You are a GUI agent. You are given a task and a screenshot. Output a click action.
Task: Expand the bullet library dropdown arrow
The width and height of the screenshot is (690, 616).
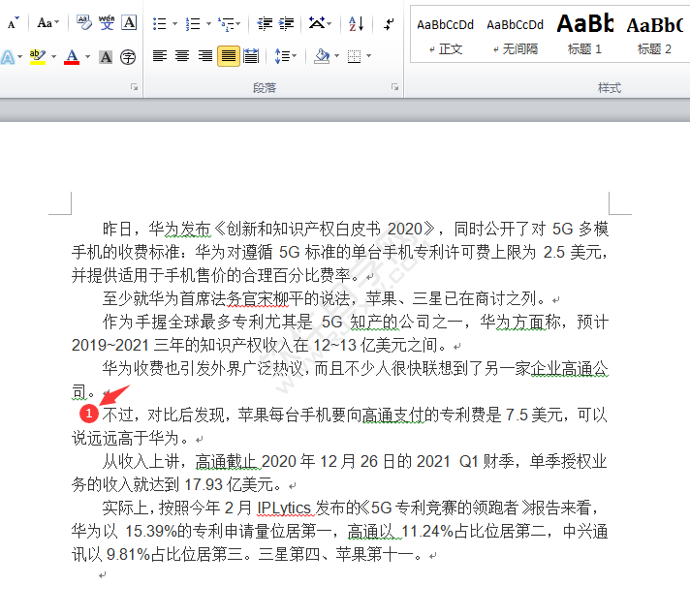[x=174, y=24]
